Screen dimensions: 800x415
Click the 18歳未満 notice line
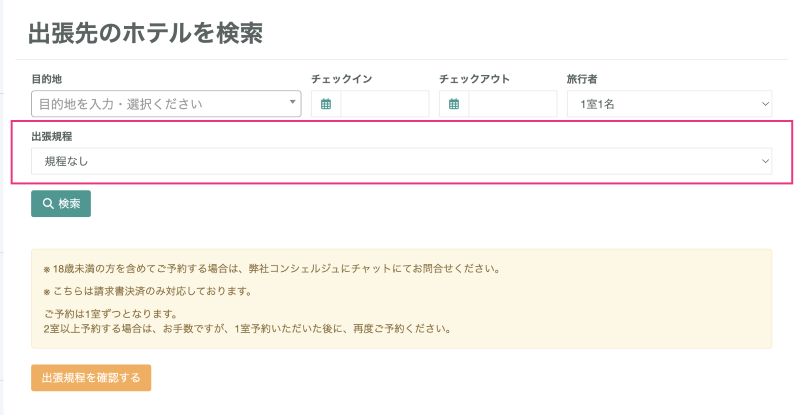point(272,268)
